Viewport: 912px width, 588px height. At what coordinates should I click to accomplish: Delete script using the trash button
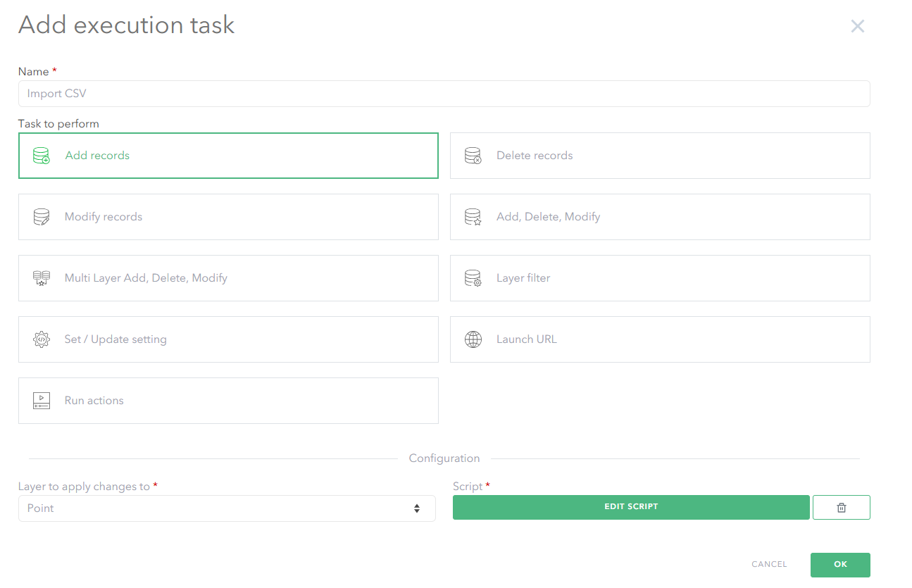point(841,507)
